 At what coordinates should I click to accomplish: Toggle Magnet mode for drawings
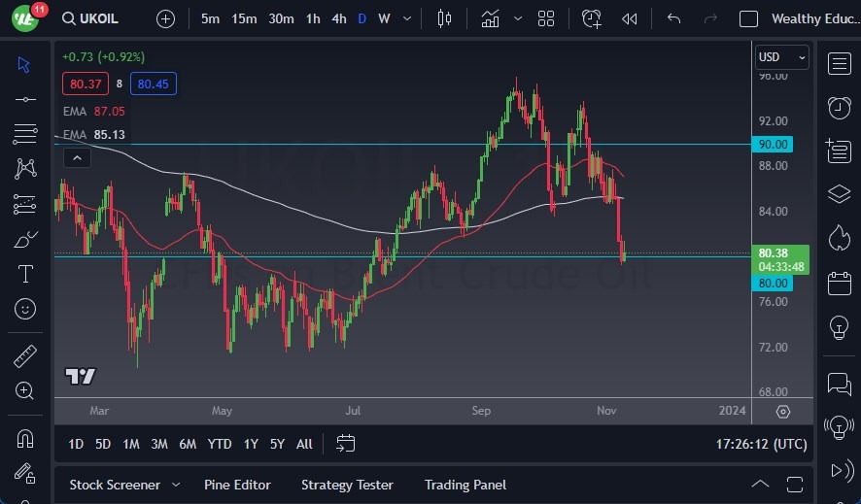coord(25,438)
